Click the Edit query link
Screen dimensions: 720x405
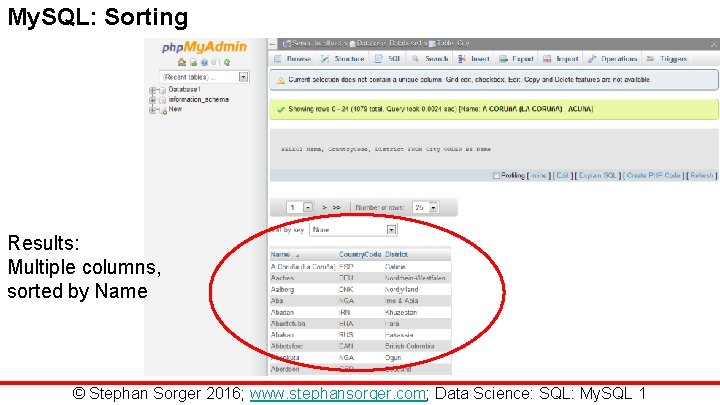click(x=562, y=175)
